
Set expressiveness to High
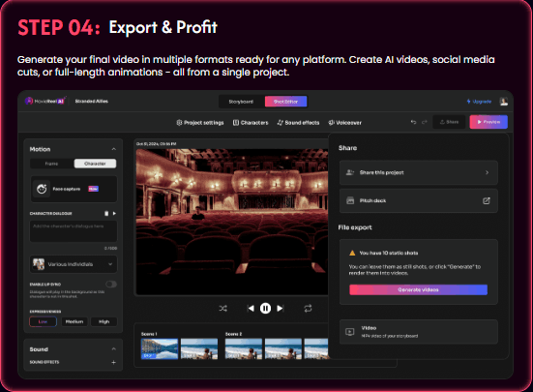pyautogui.click(x=104, y=321)
